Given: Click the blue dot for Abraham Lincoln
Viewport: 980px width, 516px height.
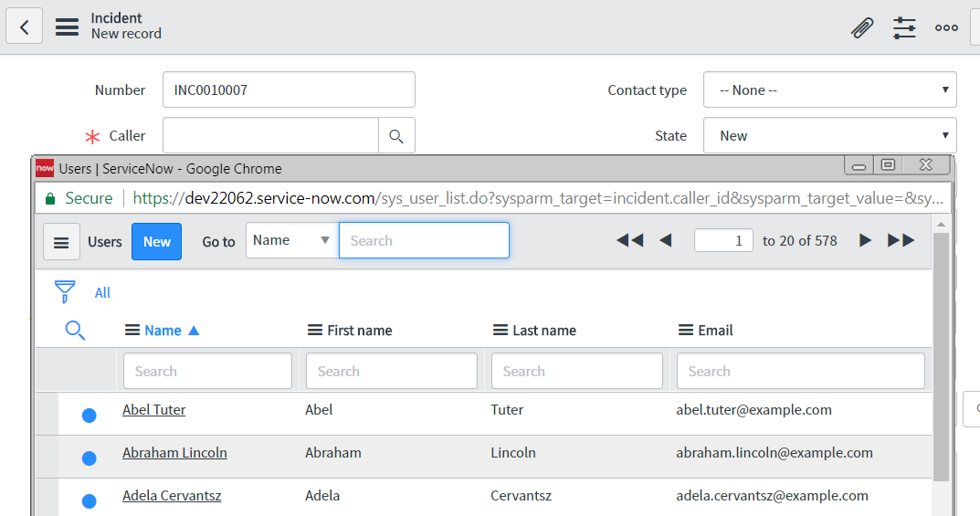Looking at the screenshot, I should click(x=90, y=458).
